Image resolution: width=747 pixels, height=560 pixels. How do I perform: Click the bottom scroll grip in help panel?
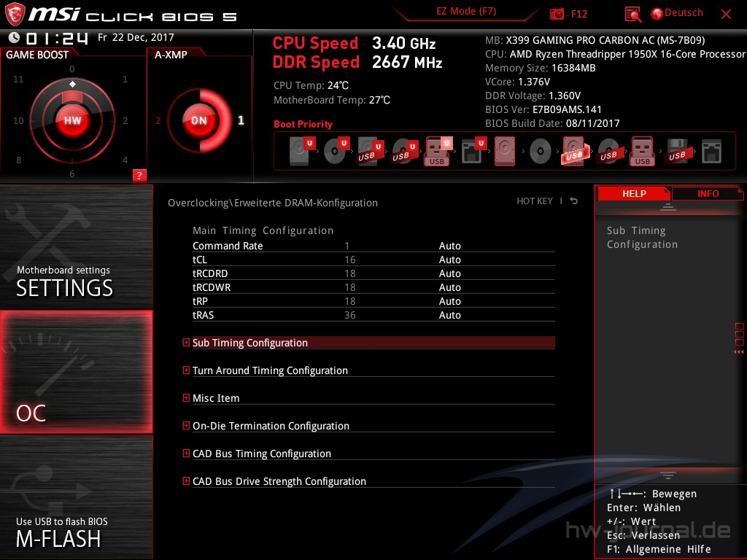click(x=668, y=475)
